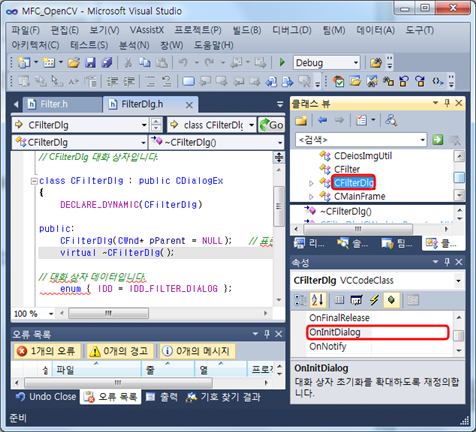476x432 pixels.
Task: Click the increase indent icon
Action: tap(129, 81)
